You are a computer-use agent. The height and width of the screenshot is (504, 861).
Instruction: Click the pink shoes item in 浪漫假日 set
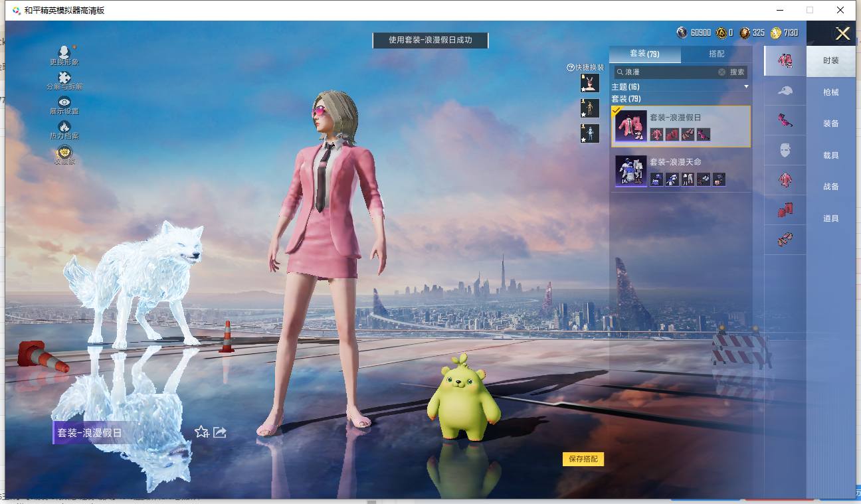coord(688,134)
